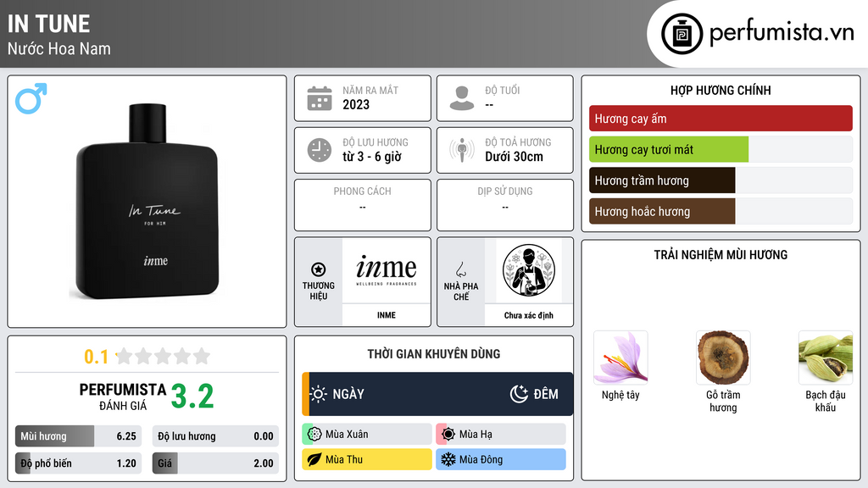
Task: Click the Mùa Thu season tile
Action: (x=366, y=460)
